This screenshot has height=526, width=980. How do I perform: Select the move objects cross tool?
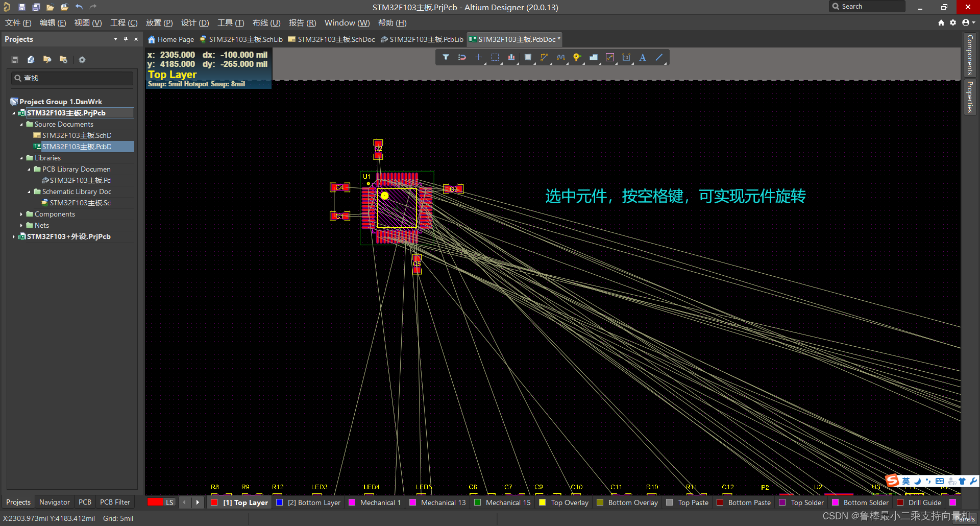pyautogui.click(x=478, y=57)
